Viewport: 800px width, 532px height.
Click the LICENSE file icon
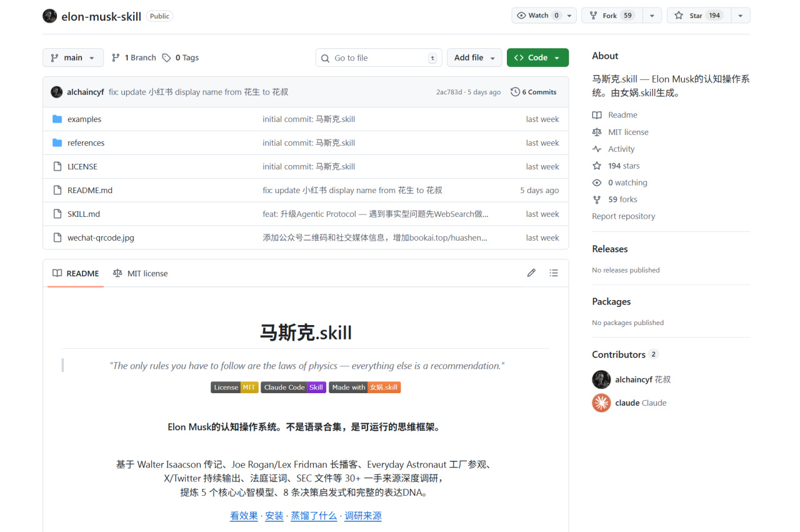click(x=57, y=167)
